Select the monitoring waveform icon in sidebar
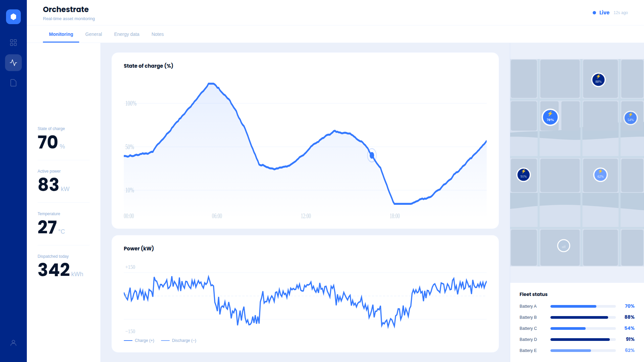The image size is (644, 362). coord(13,62)
